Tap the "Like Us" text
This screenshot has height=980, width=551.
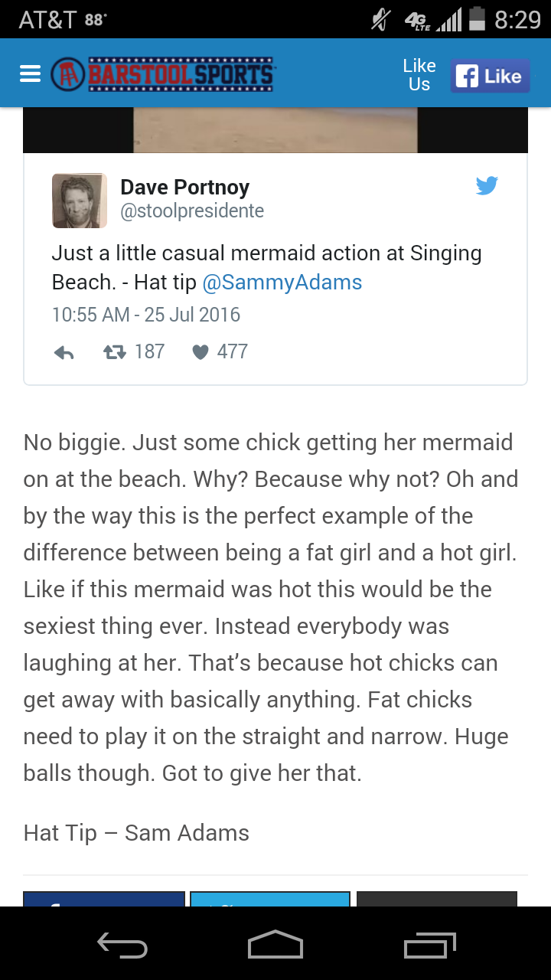click(419, 75)
